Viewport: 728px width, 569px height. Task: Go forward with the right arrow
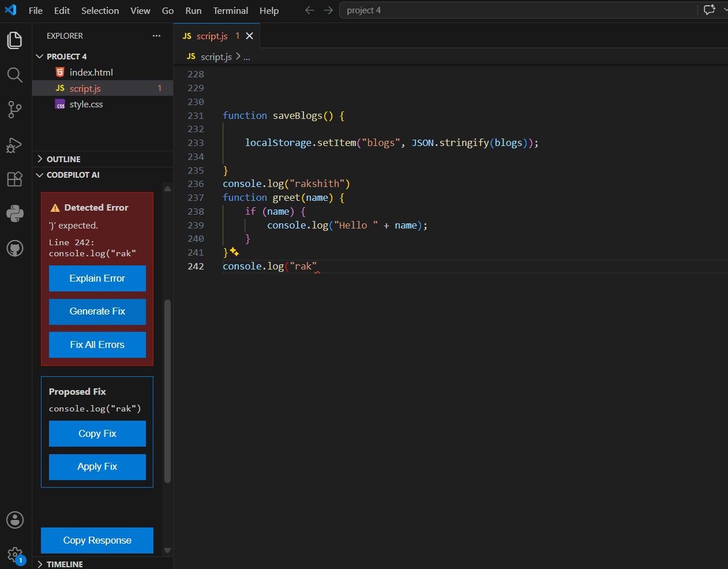[328, 10]
